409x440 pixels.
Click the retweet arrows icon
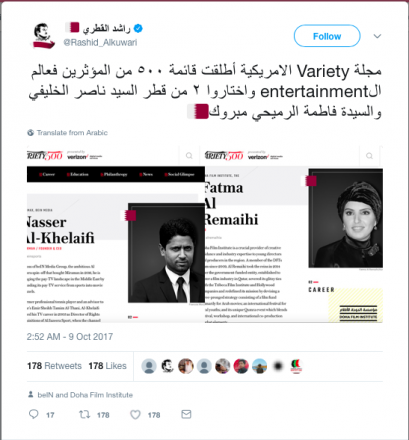pos(85,414)
